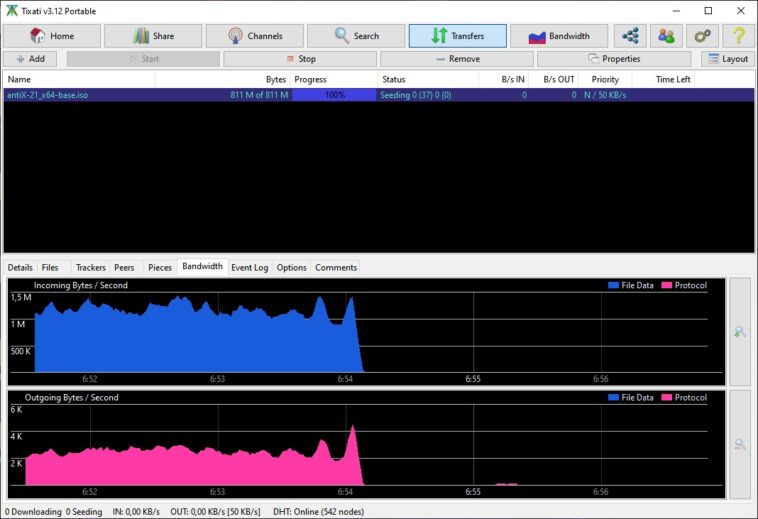
Task: Click DHT: Online (542 nodes) status
Action: [x=319, y=512]
